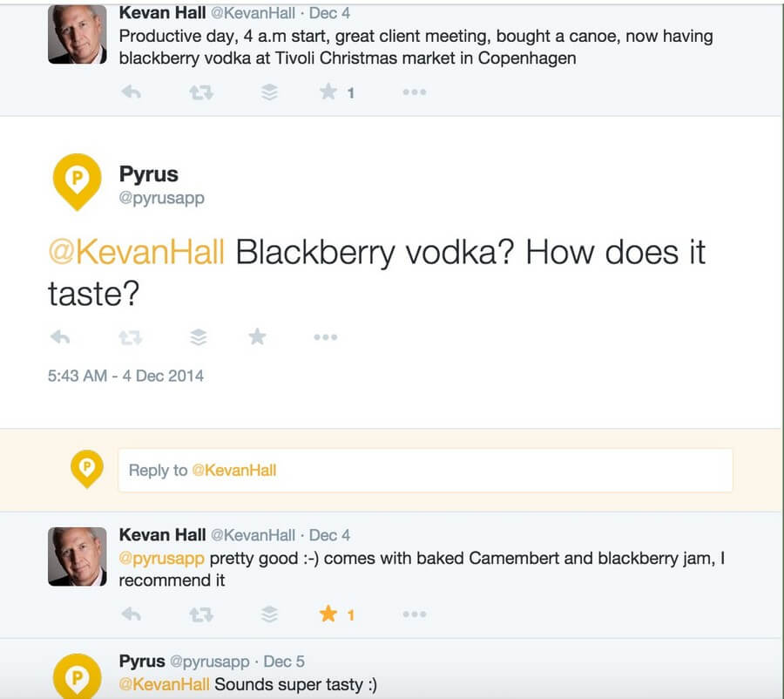Screen dimensions: 784x699
Task: Open the ellipsis under Kevan Hall's reply
Action: 414,614
